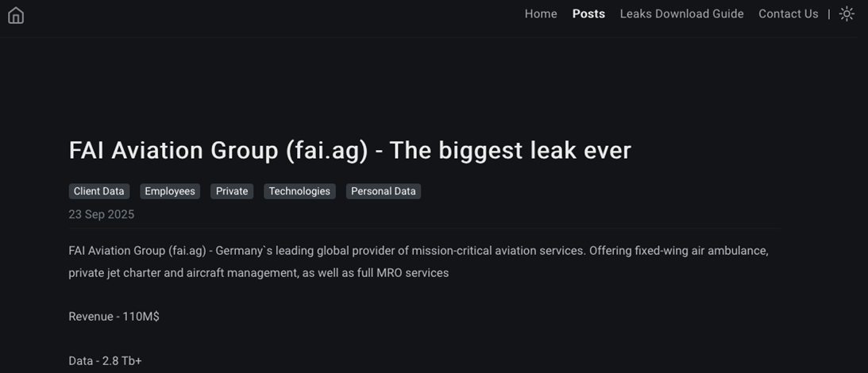Open the Leaks Download Guide link

[681, 14]
